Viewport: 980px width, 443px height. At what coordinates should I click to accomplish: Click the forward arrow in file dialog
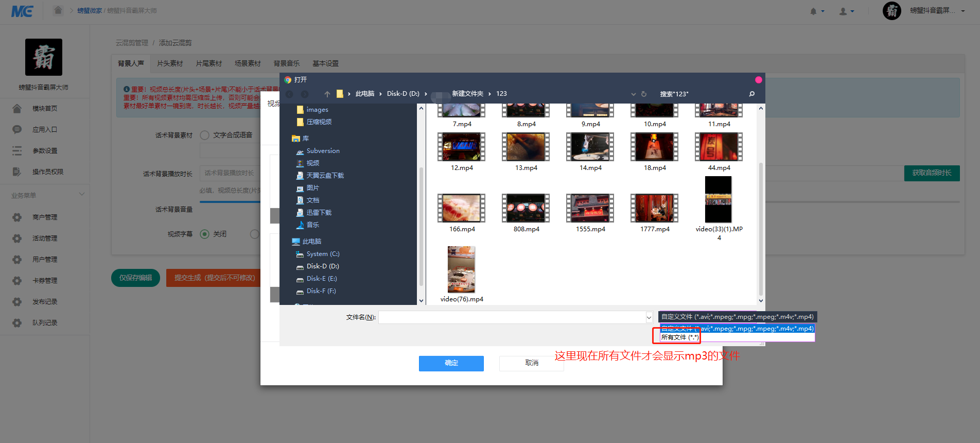(x=305, y=94)
